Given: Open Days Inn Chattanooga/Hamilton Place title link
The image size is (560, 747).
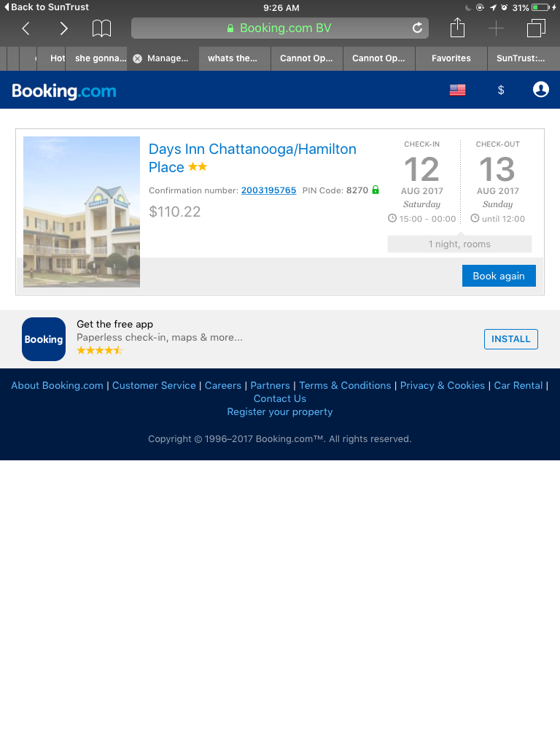Looking at the screenshot, I should click(x=252, y=158).
